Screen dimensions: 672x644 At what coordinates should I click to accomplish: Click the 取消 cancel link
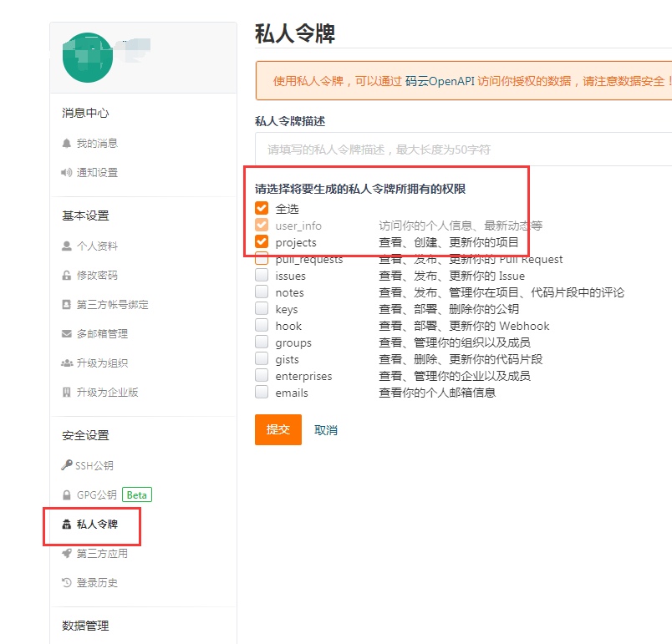(326, 430)
